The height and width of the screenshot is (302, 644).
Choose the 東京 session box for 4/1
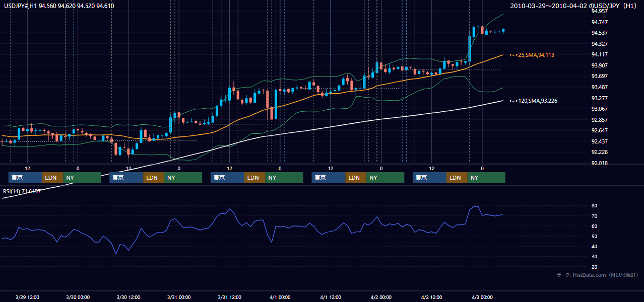(x=329, y=178)
